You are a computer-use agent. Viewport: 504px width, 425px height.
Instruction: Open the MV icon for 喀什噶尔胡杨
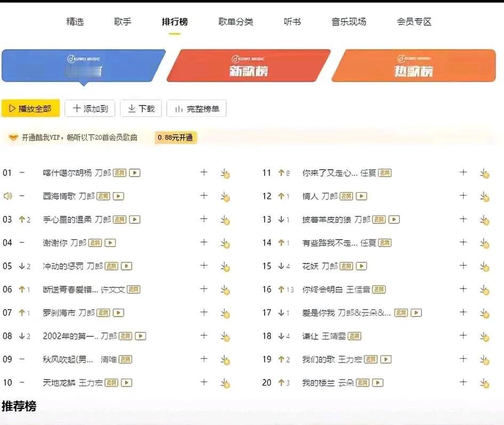click(x=135, y=173)
